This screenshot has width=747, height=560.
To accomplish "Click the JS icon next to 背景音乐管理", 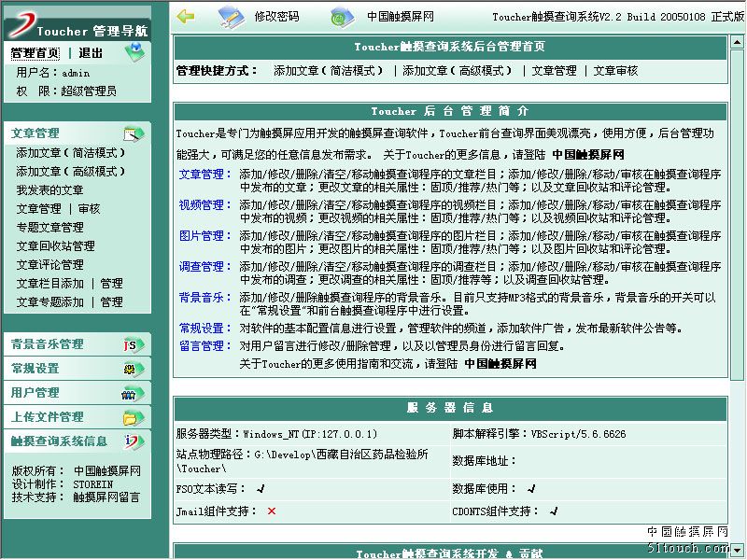I will point(134,344).
